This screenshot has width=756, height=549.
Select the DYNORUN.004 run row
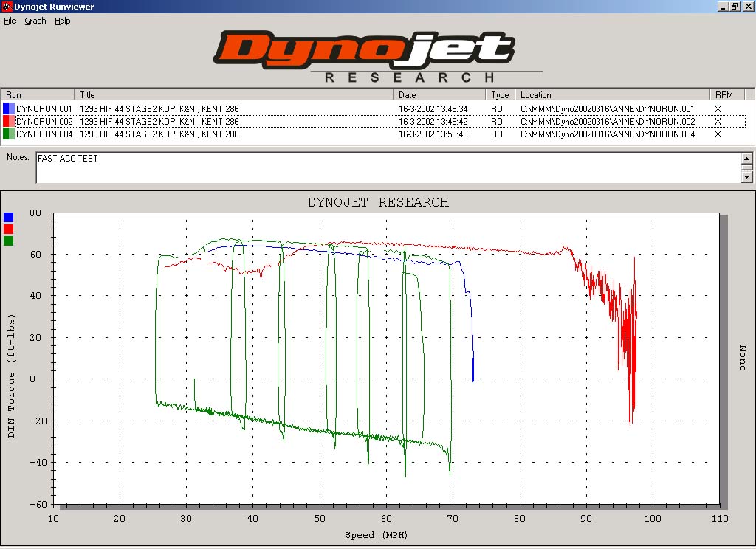tap(374, 134)
